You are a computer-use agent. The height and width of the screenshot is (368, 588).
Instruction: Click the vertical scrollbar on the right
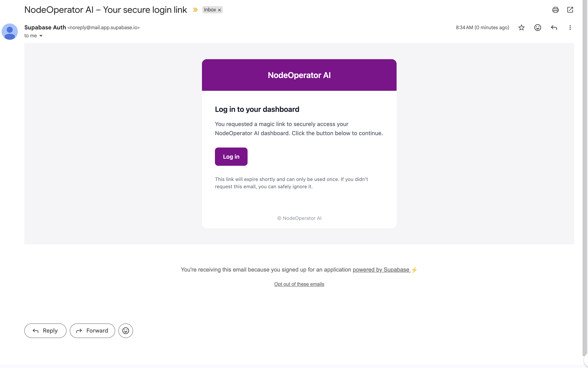585,170
